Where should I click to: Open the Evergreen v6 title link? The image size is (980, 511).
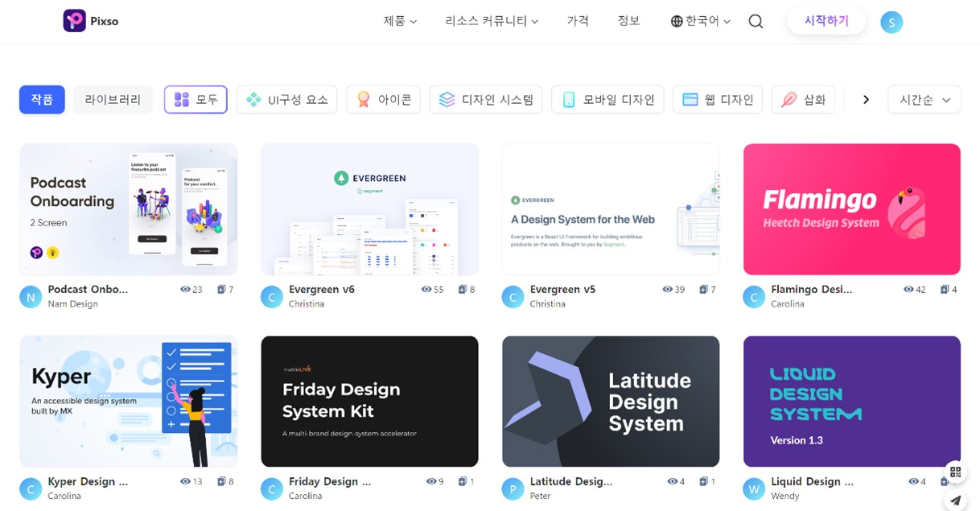coord(322,289)
